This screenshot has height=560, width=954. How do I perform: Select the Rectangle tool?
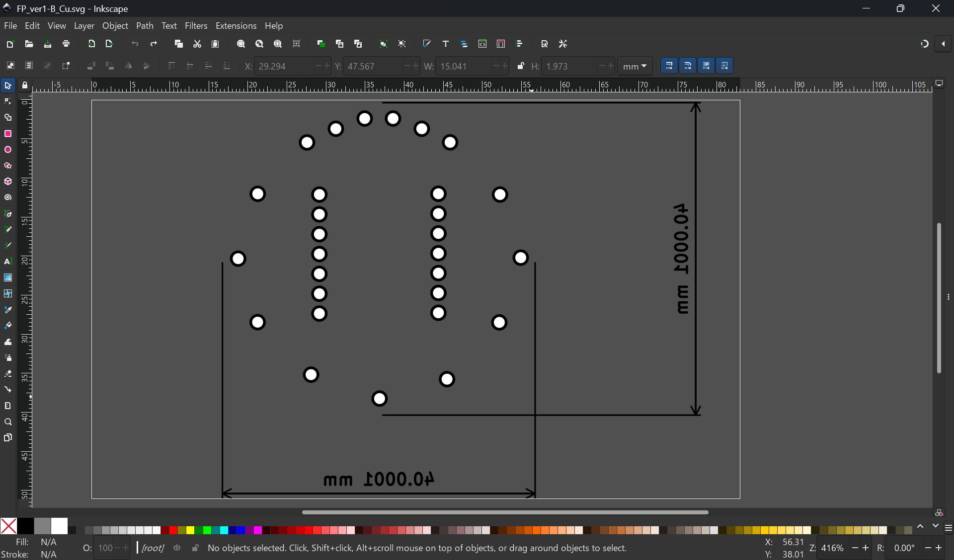point(8,134)
